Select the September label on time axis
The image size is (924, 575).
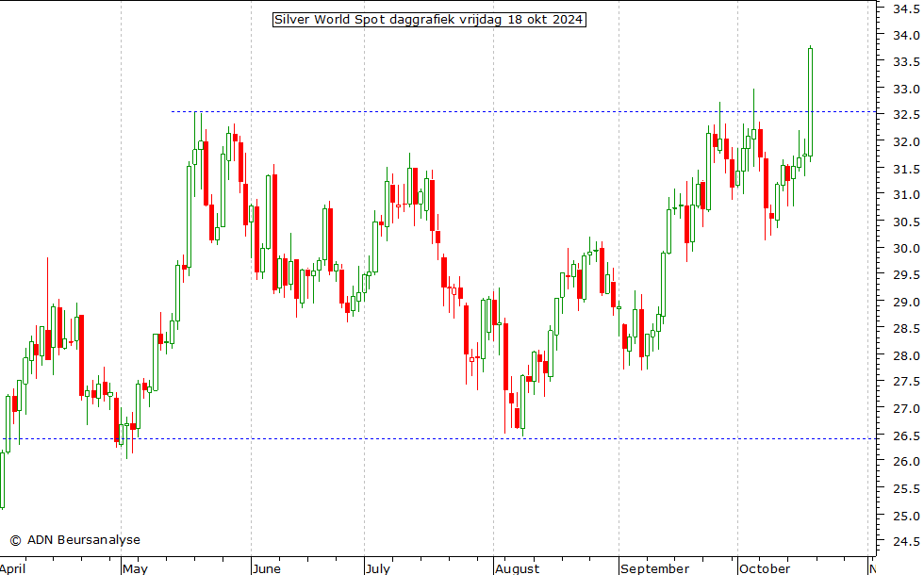click(654, 568)
